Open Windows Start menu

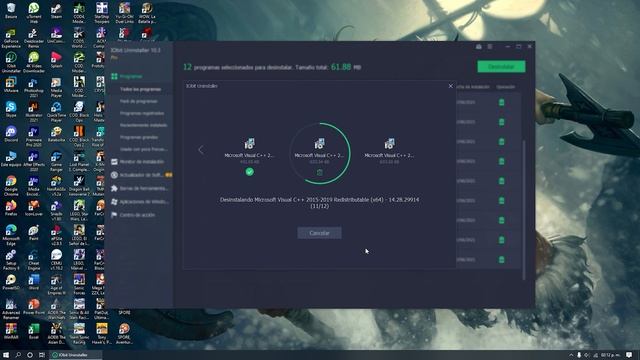(x=6, y=355)
